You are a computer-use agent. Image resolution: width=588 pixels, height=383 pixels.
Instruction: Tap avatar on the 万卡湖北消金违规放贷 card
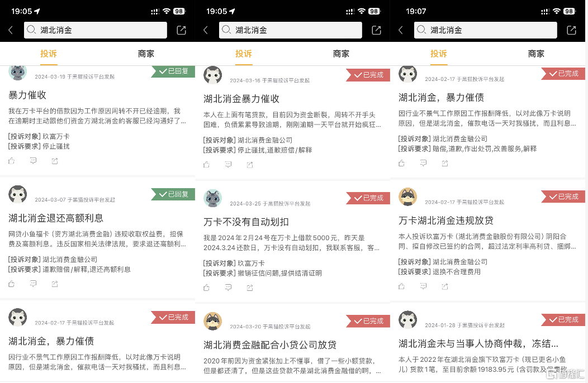pyautogui.click(x=407, y=197)
